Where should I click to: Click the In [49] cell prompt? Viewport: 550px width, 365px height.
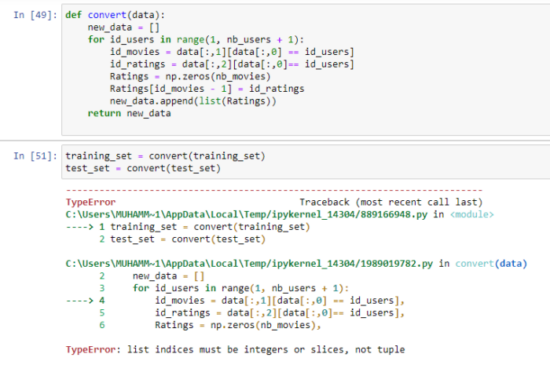[x=35, y=15]
